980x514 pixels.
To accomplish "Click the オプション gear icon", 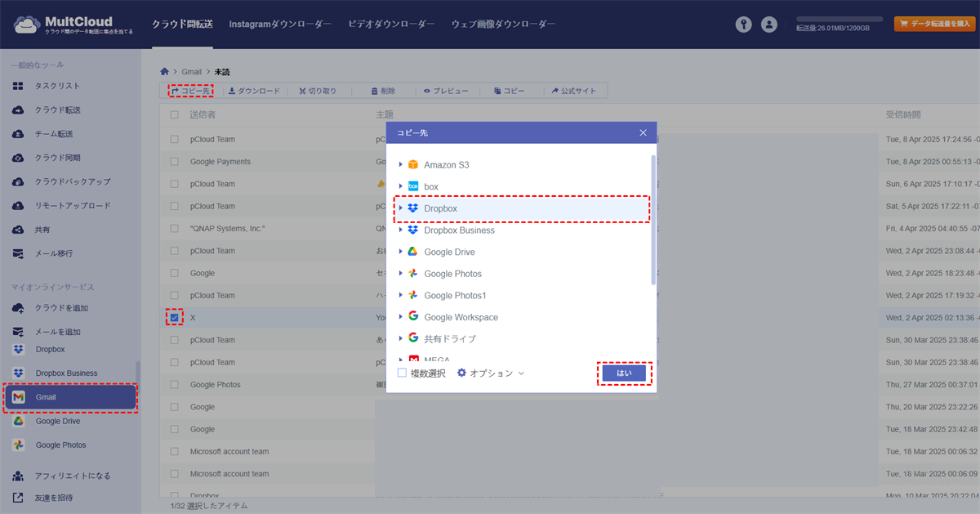I will coord(461,373).
